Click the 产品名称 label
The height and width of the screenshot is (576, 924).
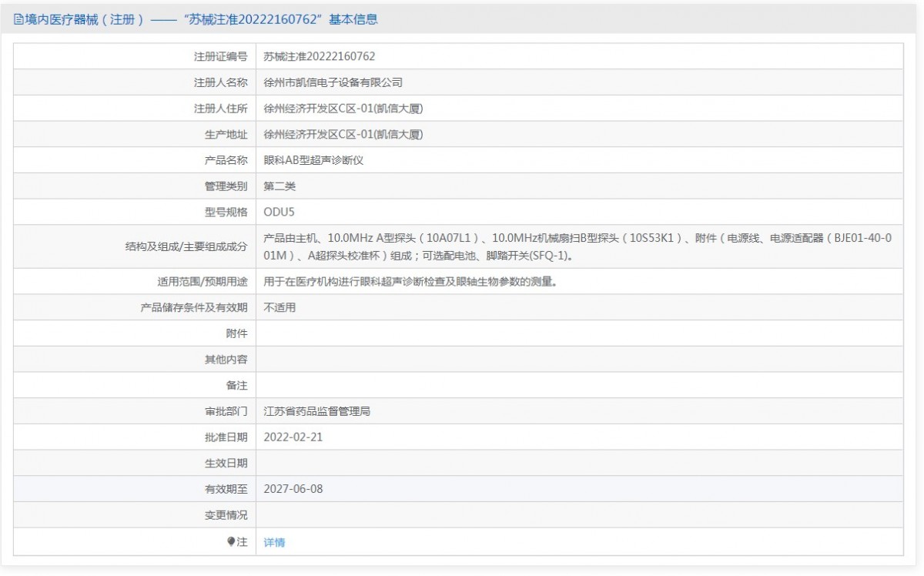tap(226, 160)
